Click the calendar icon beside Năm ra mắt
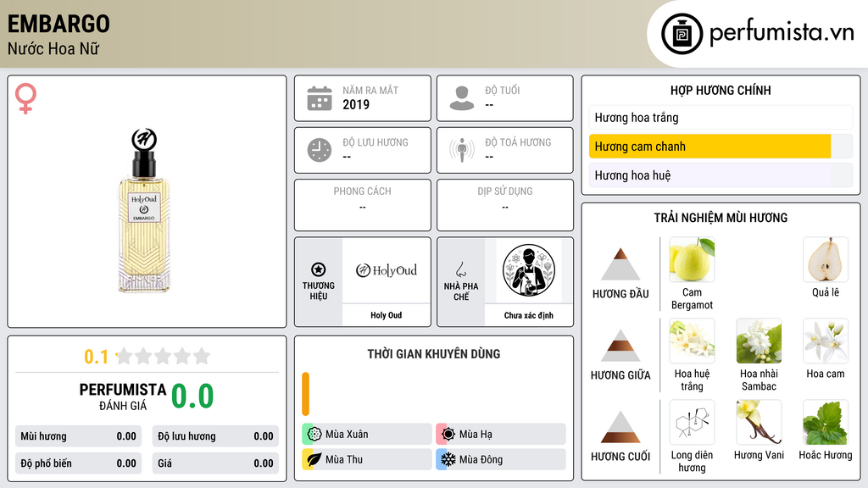Screen dimensions: 868x488 (x=320, y=98)
